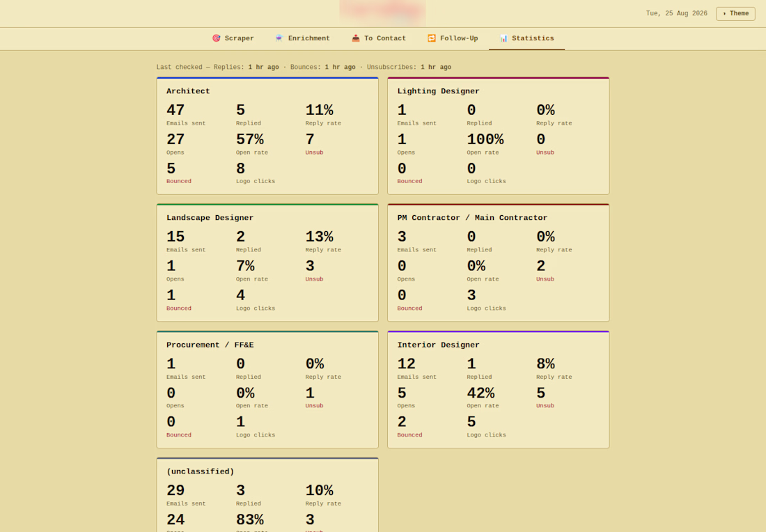Screen dimensions: 766x532
Task: Click the To Contact outbox icon
Action: pyautogui.click(x=356, y=38)
